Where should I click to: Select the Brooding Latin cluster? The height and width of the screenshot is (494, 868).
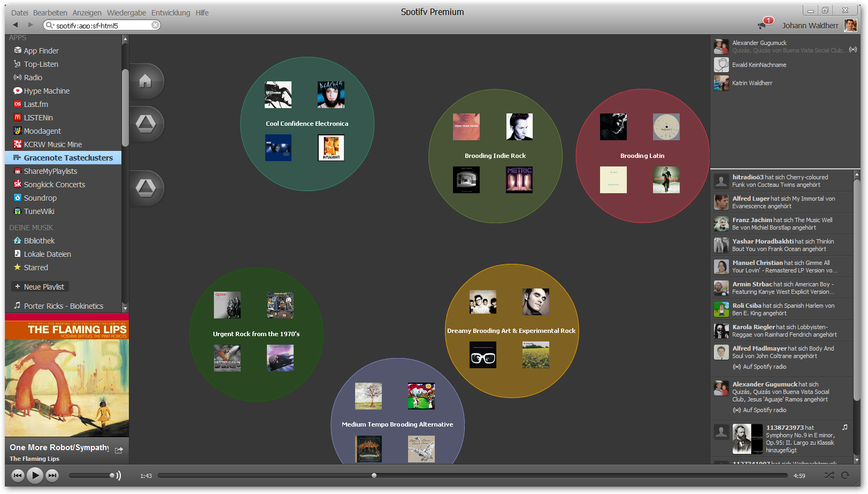click(642, 156)
